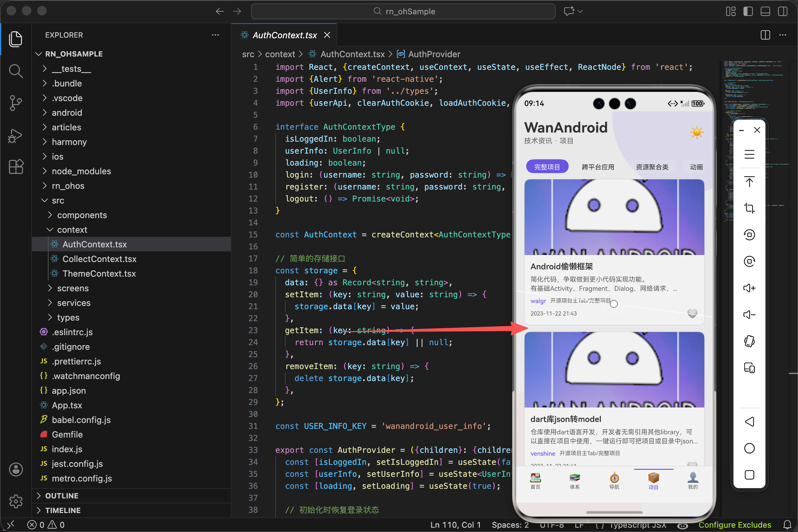Screen dimensions: 798x532
Task: Collapse the context folder
Action: (72, 230)
